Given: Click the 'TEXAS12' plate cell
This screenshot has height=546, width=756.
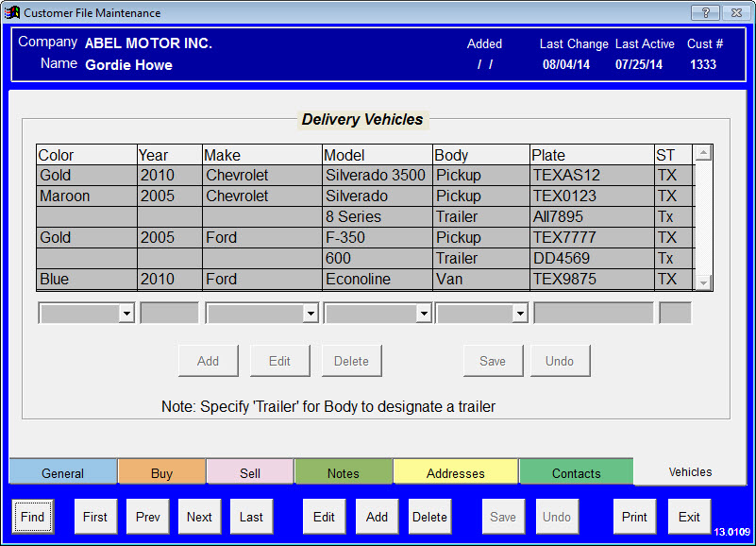Looking at the screenshot, I should tap(592, 176).
